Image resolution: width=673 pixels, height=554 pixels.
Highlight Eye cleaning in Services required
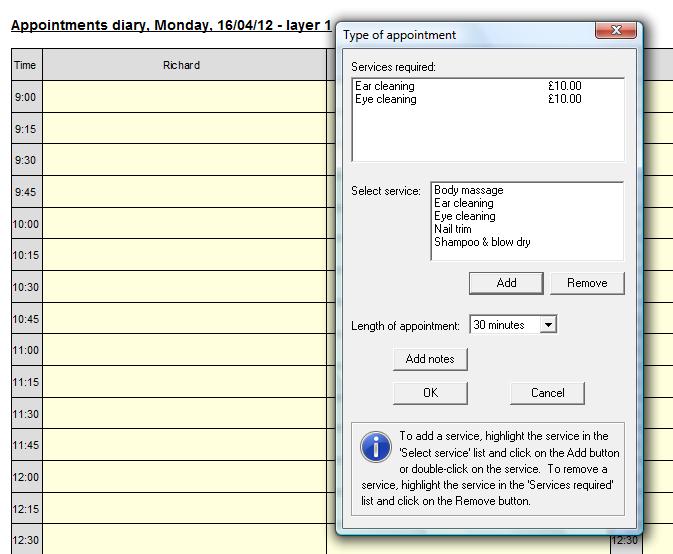[386, 99]
